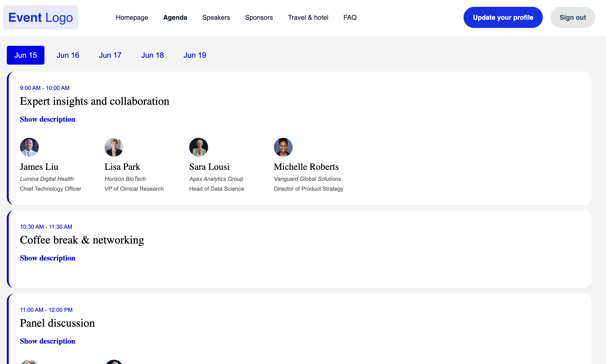Click Sara Lousi's profile photo
The width and height of the screenshot is (606, 364).
pyautogui.click(x=199, y=147)
